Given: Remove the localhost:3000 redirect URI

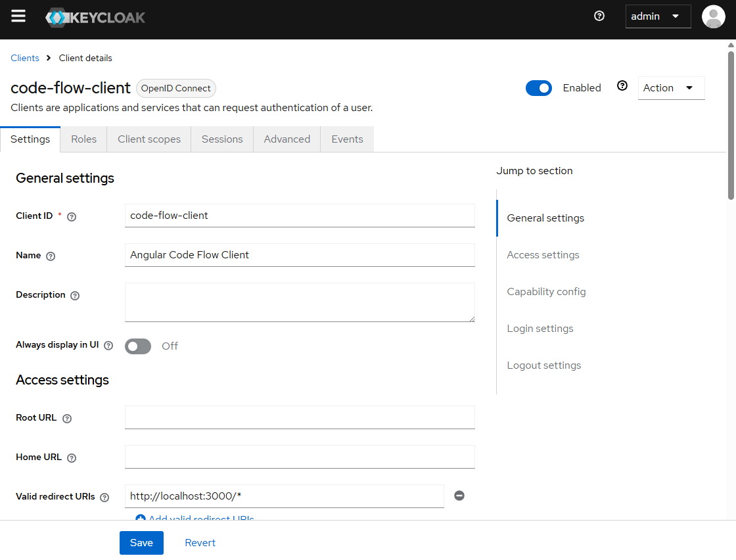Looking at the screenshot, I should point(459,496).
